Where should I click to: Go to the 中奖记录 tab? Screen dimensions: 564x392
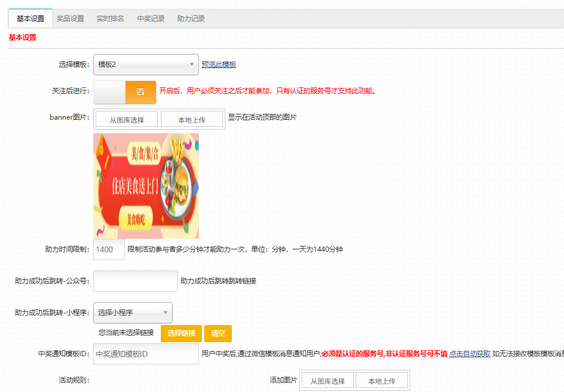pos(151,19)
